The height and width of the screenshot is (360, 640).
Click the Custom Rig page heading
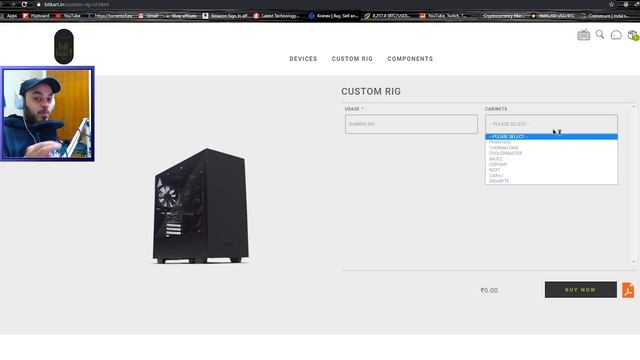click(x=371, y=91)
